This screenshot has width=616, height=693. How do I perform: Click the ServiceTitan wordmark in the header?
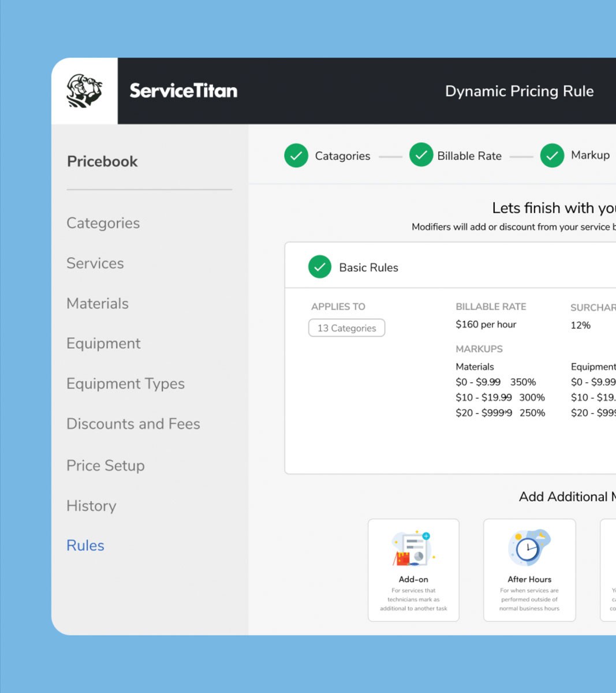click(183, 91)
